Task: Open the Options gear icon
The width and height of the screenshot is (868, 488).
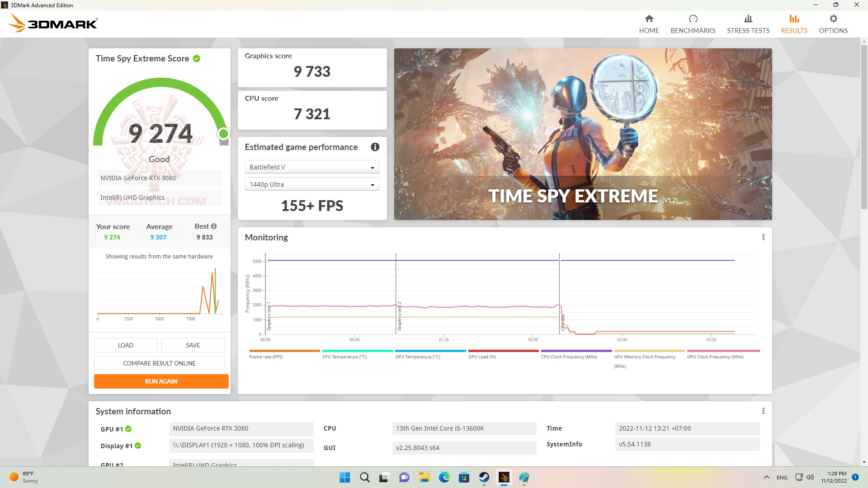Action: tap(833, 19)
